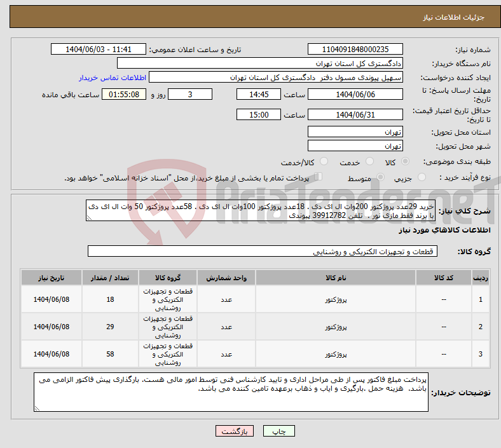Select the کالا/خدمت radio button

click(x=324, y=161)
